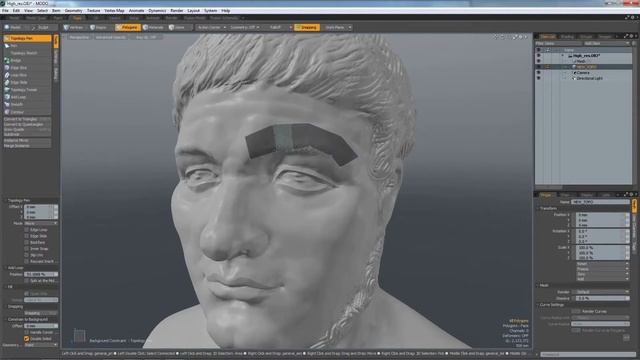Image resolution: width=640 pixels, height=360 pixels.
Task: Select the Contour tool
Action: (28, 112)
